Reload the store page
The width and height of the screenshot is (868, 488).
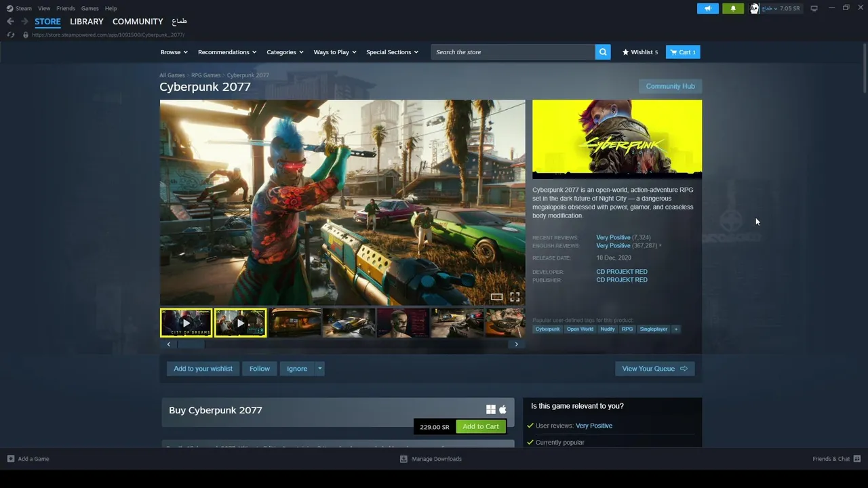10,35
